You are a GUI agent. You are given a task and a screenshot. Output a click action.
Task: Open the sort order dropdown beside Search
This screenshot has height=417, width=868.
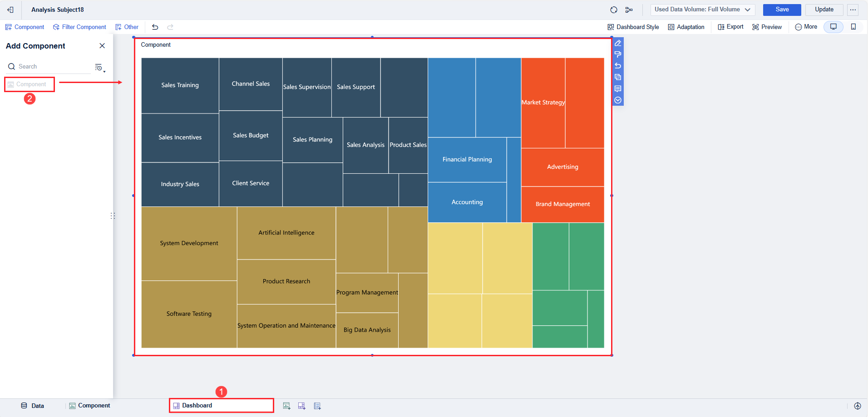pos(100,68)
